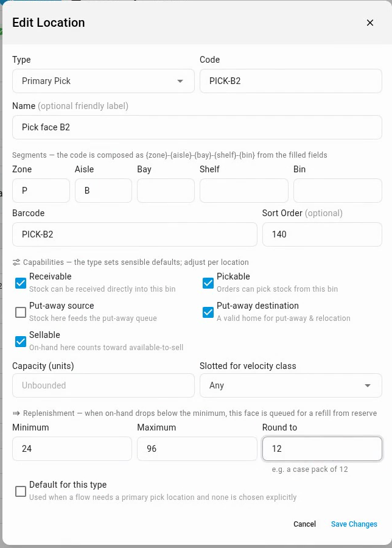Close the Edit Location dialog
The height and width of the screenshot is (548, 392).
(370, 23)
